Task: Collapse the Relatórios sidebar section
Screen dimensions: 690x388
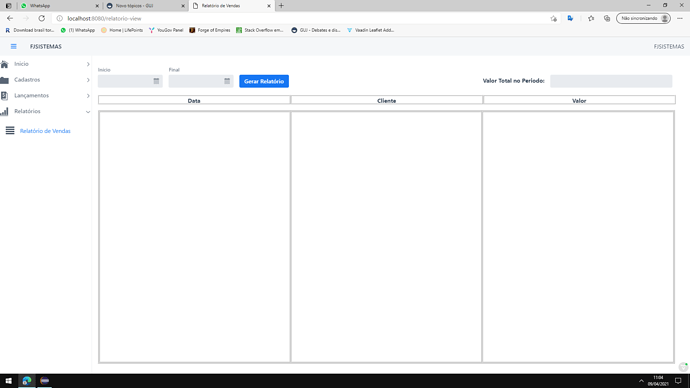Action: coord(88,112)
